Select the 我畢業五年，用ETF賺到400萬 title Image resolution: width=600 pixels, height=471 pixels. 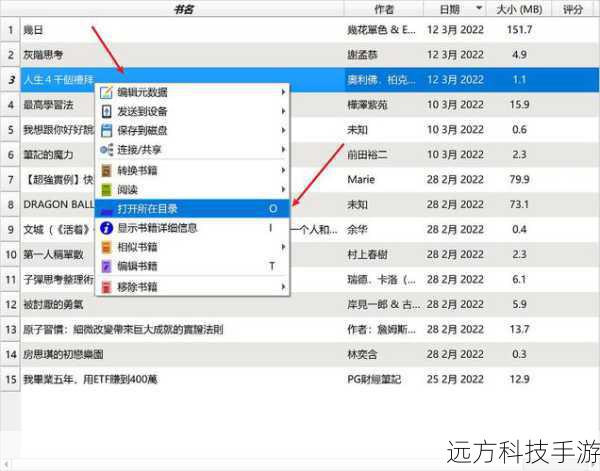[x=90, y=379]
